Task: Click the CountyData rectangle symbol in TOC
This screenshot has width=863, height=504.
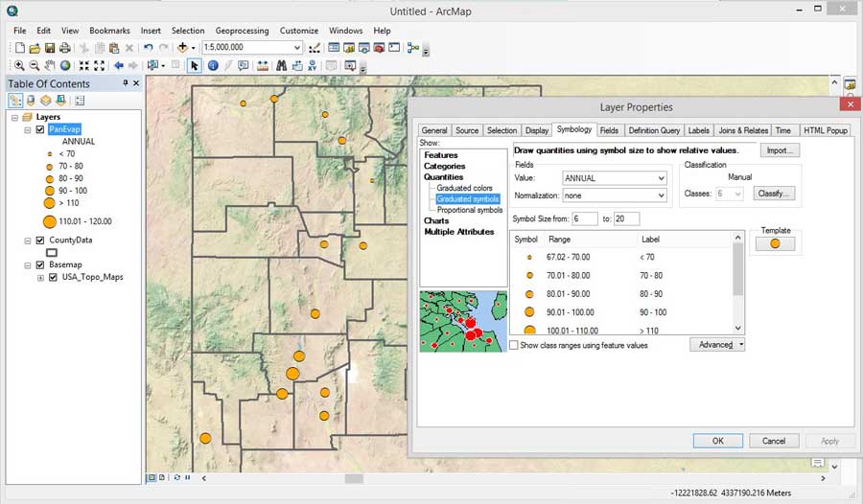Action: pyautogui.click(x=52, y=253)
